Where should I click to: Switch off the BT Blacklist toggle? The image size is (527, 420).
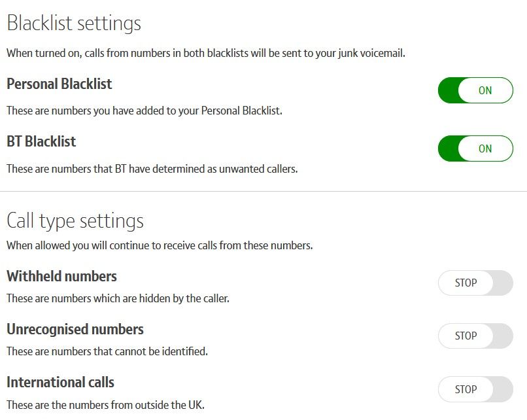pyautogui.click(x=475, y=149)
